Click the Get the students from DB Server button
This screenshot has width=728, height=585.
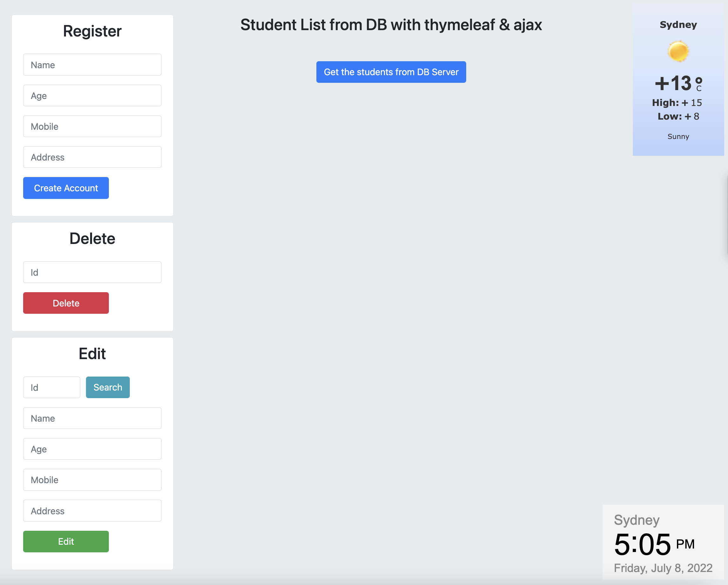[x=391, y=72]
